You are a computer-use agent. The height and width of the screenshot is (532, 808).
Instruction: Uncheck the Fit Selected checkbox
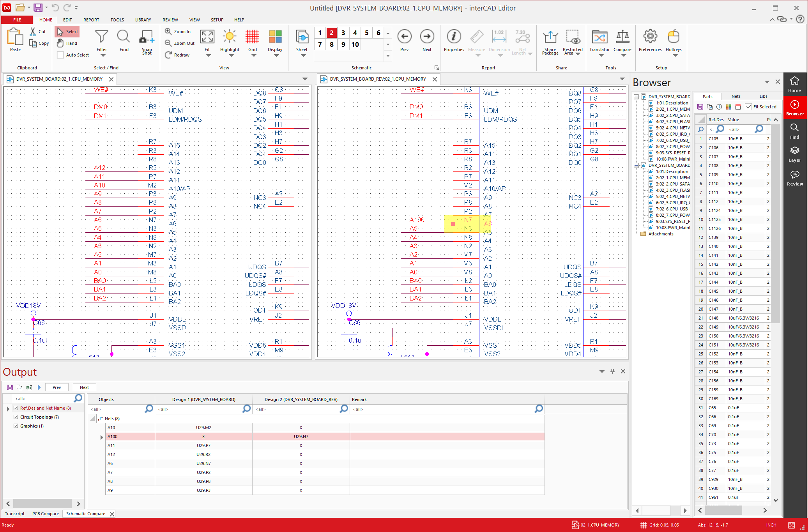click(748, 107)
